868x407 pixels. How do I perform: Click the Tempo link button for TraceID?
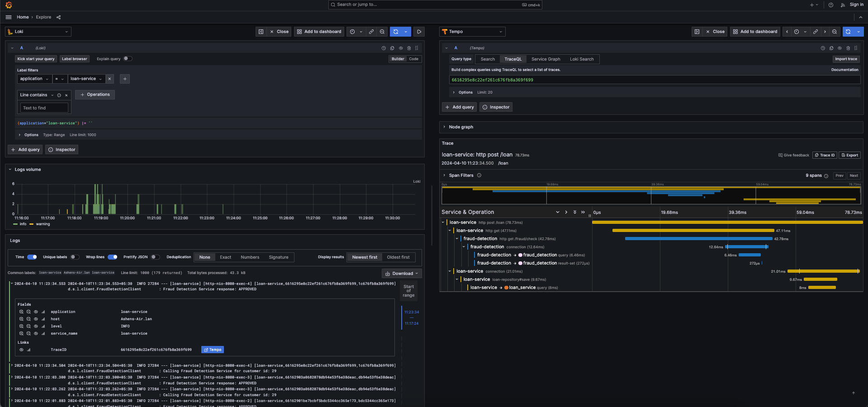coord(213,350)
